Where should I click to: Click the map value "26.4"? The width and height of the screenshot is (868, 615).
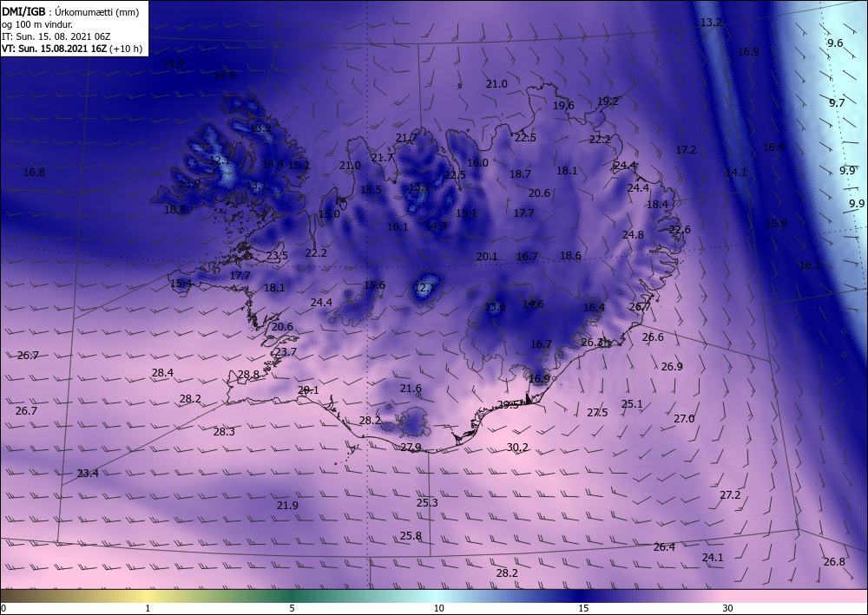coord(664,547)
